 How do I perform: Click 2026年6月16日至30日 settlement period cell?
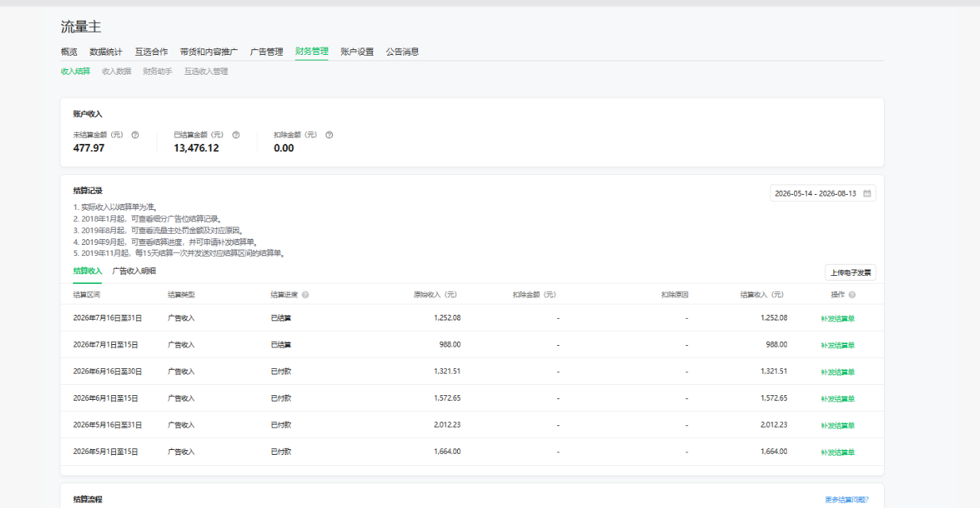coord(107,371)
